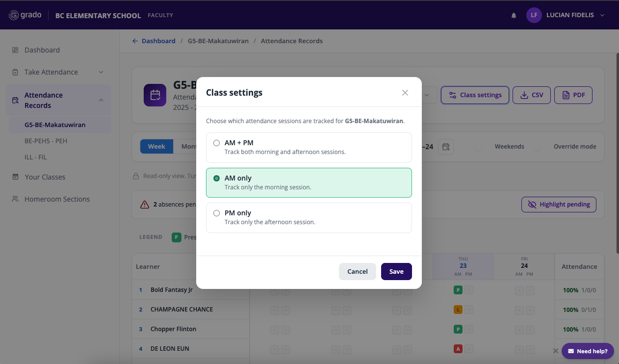Click the read-only lock icon
619x364 pixels.
136,176
